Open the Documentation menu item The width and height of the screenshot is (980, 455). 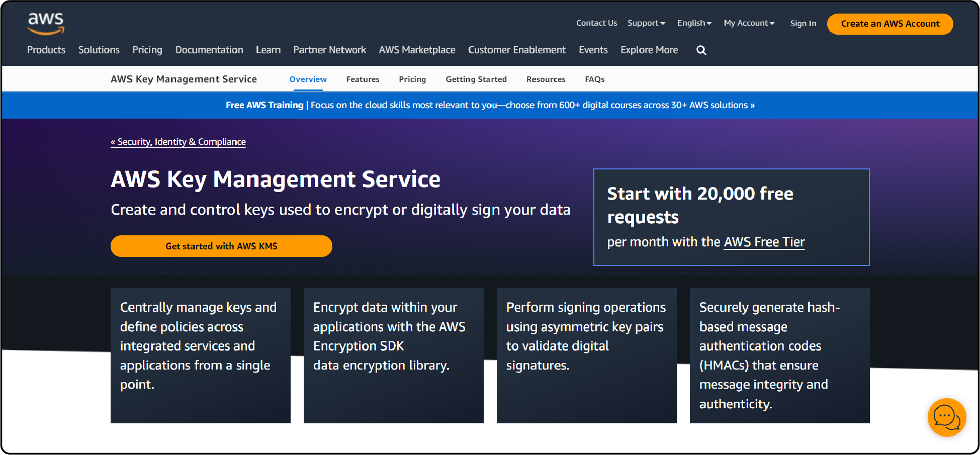[209, 50]
